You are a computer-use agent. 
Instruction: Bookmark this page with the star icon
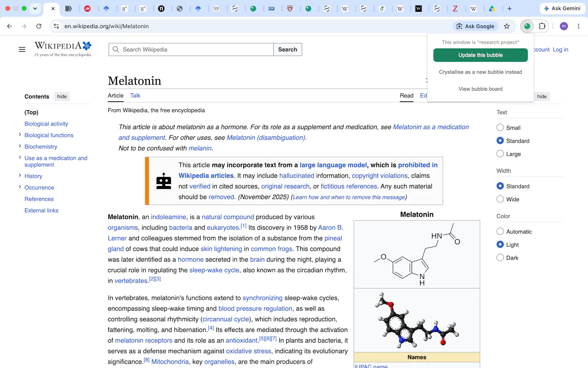[x=507, y=26]
